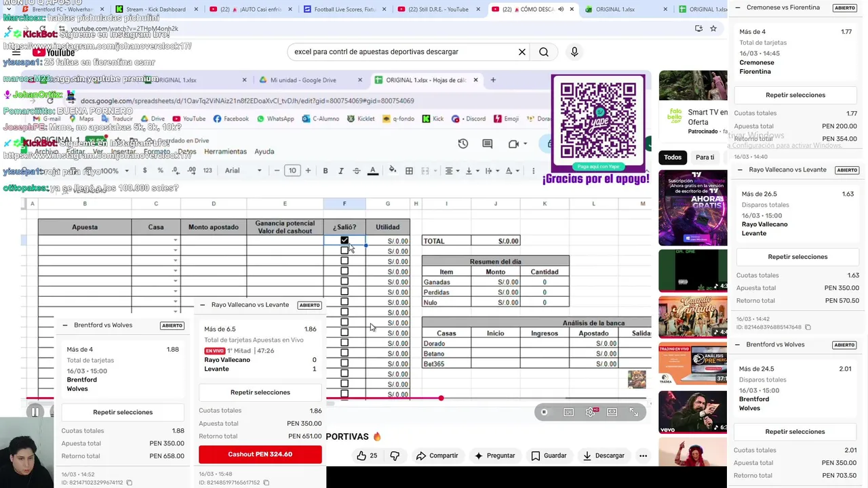Check the ¿Salió? box in the fifth row
Viewport: 868px width, 488px height.
pos(344,281)
